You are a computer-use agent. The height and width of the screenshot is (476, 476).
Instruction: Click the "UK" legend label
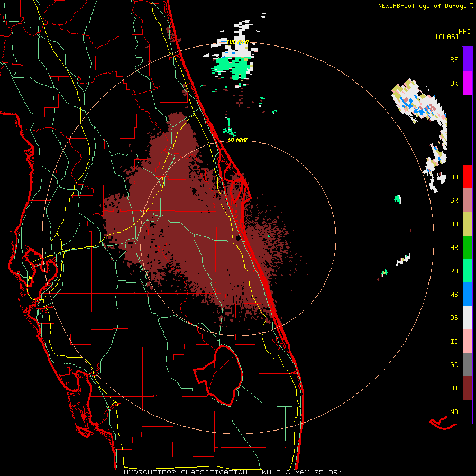[454, 83]
